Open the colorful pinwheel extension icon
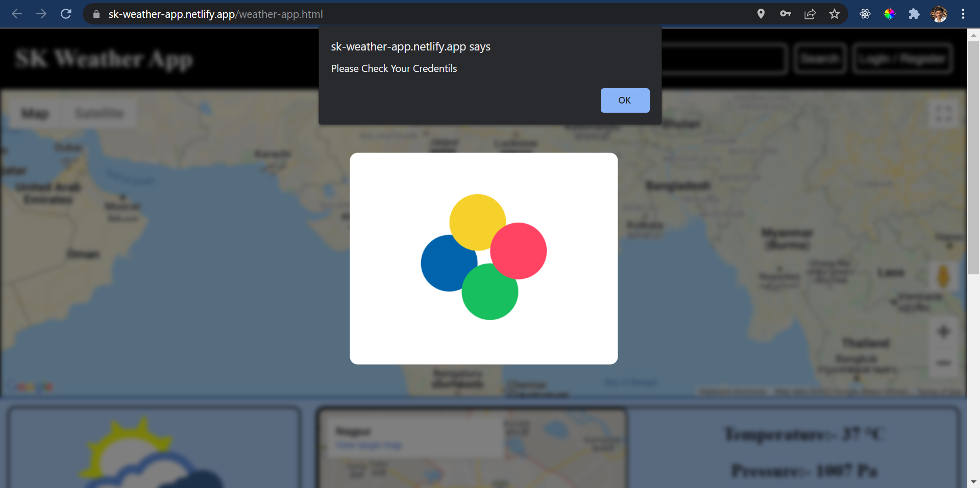The width and height of the screenshot is (980, 488). pyautogui.click(x=890, y=14)
